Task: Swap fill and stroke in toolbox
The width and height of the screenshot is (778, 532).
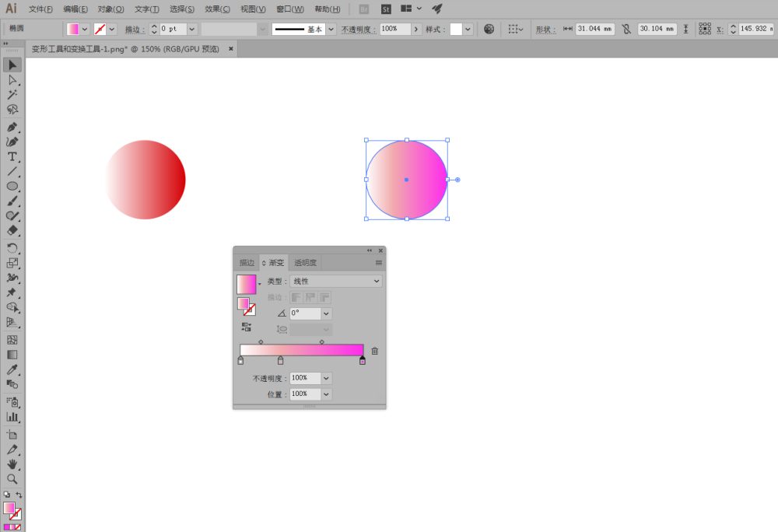Action: point(19,495)
